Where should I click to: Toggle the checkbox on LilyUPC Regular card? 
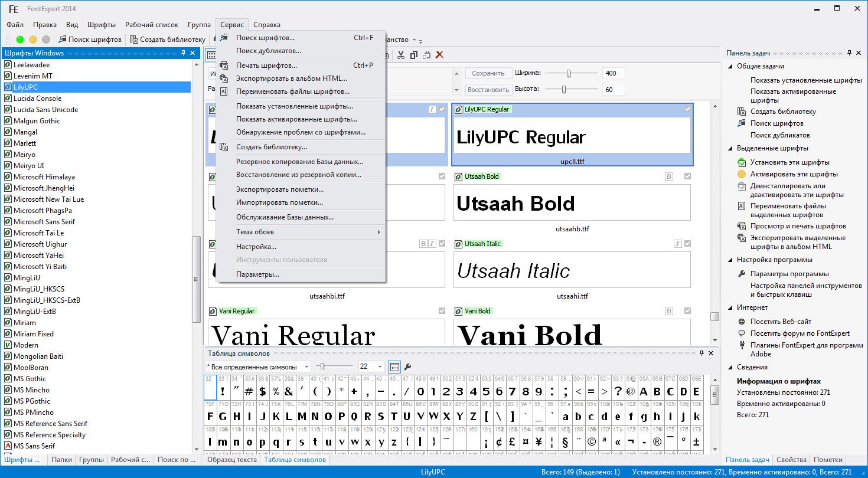coord(687,109)
